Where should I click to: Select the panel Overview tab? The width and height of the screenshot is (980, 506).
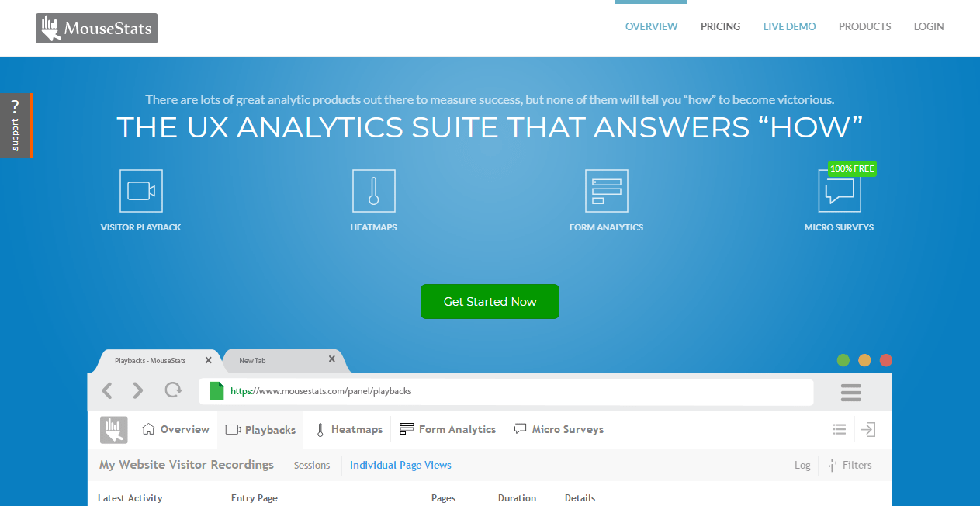point(175,429)
